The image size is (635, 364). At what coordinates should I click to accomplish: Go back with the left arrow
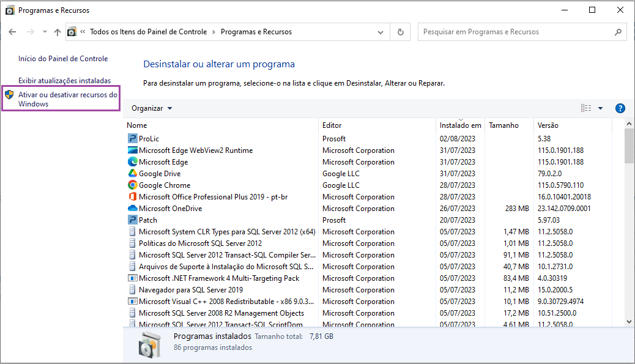tap(13, 32)
